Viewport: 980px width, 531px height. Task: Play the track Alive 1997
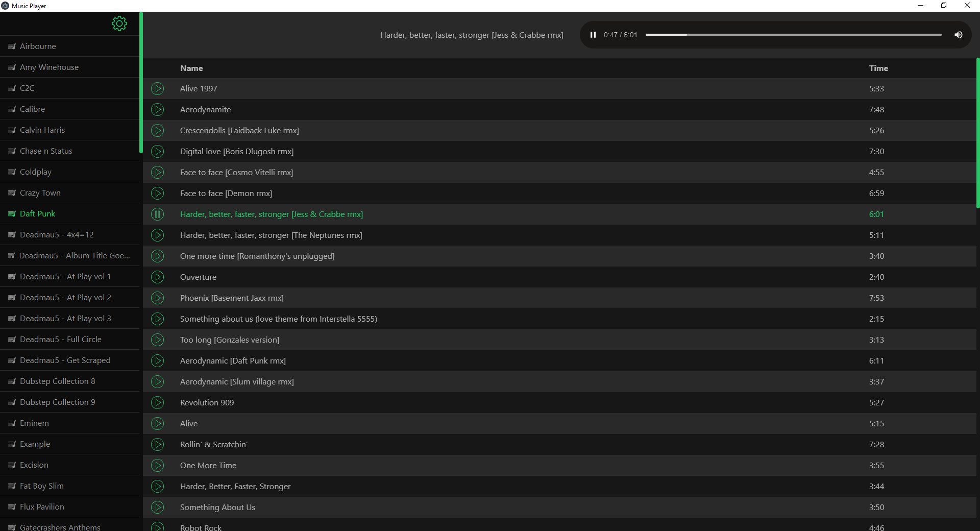[158, 89]
